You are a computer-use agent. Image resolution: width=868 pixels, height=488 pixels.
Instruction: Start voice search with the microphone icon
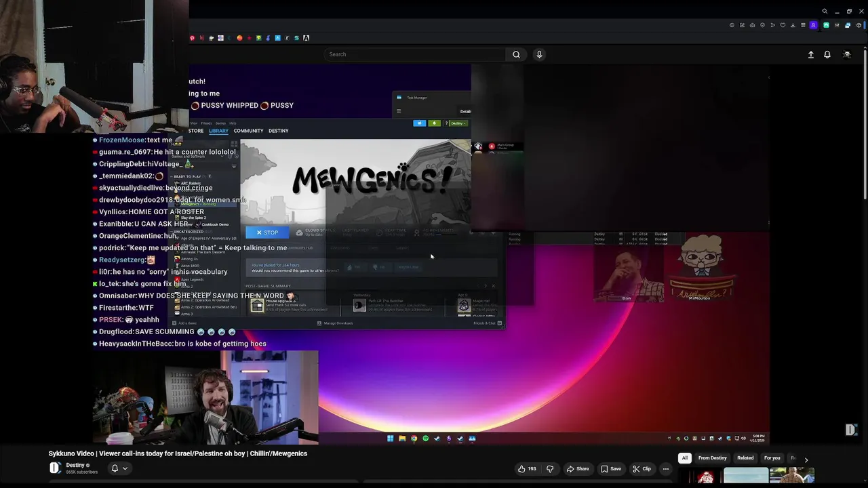point(539,54)
